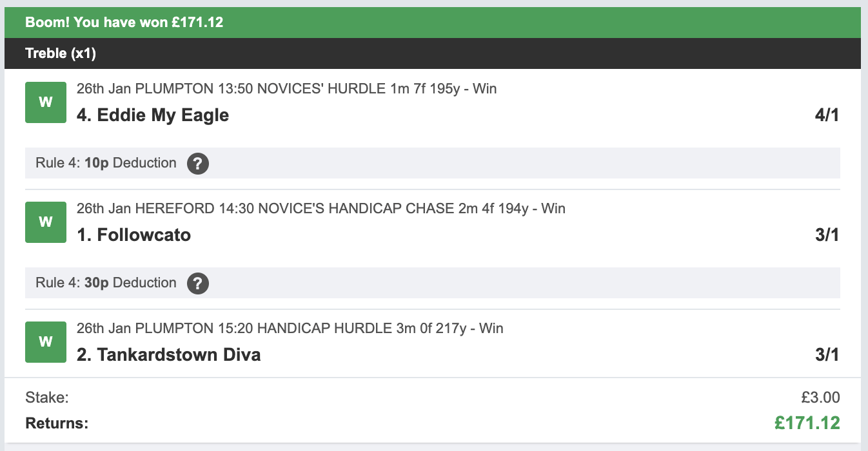Click the green £171.12 returns amount

click(807, 423)
